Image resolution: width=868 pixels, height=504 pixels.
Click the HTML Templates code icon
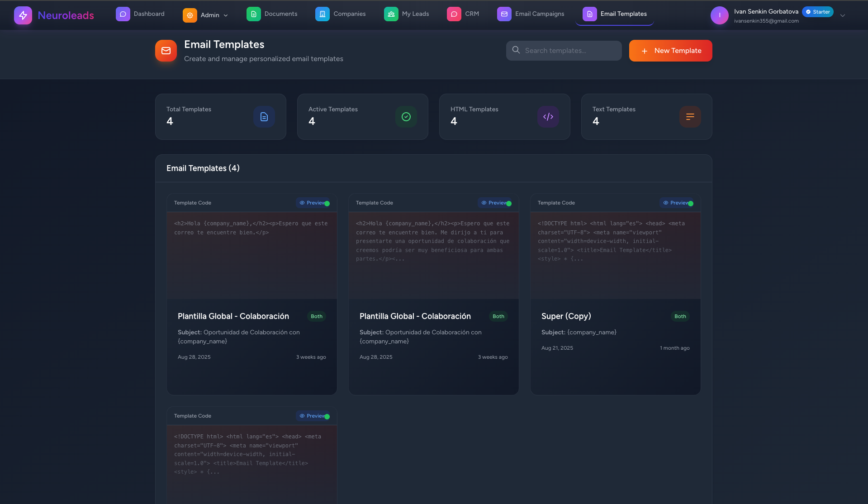[x=548, y=117]
